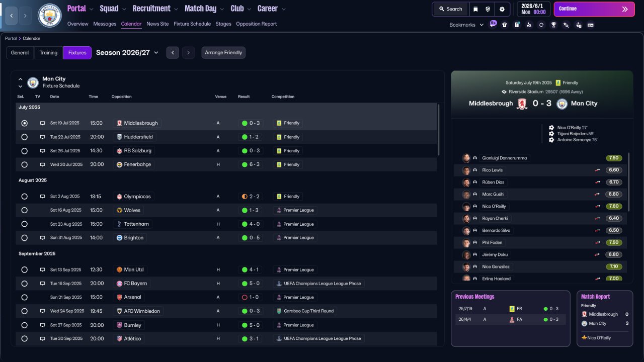Select the Brighton fixture radio button

tap(24, 238)
